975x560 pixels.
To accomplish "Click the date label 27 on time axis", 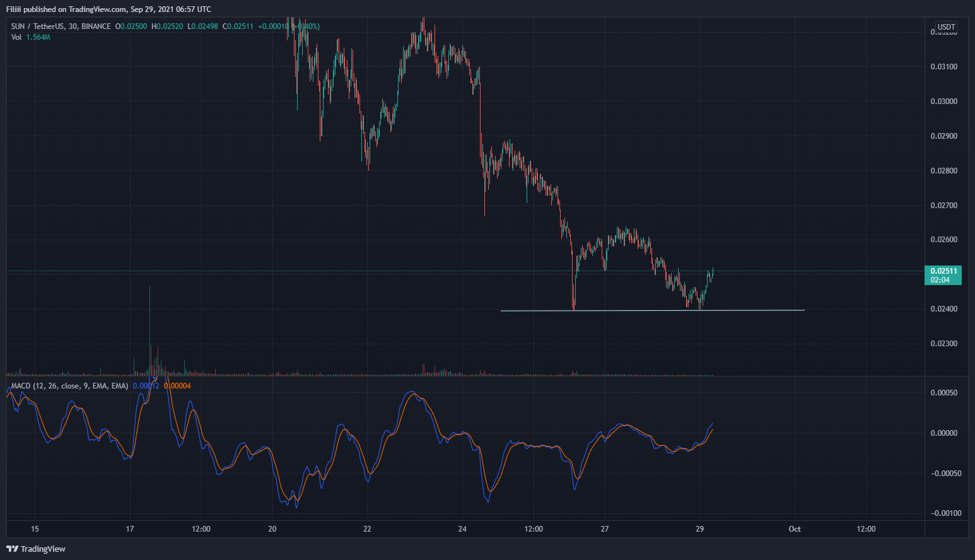I will 605,529.
